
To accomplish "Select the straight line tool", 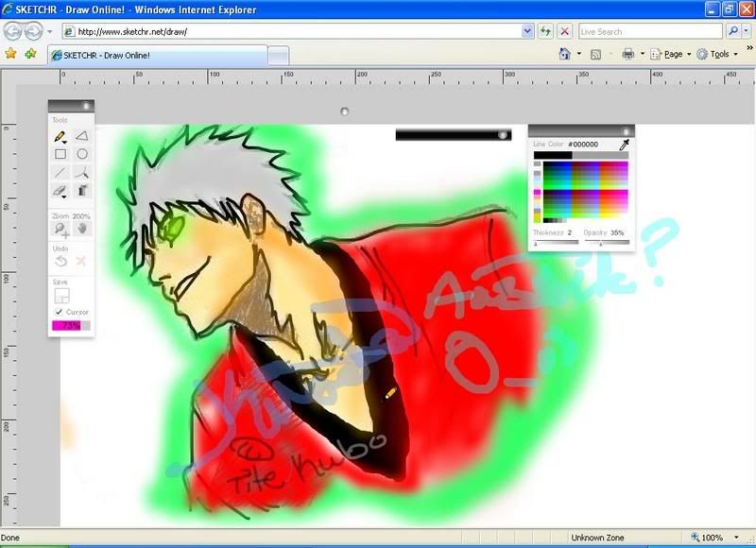I will 60,172.
